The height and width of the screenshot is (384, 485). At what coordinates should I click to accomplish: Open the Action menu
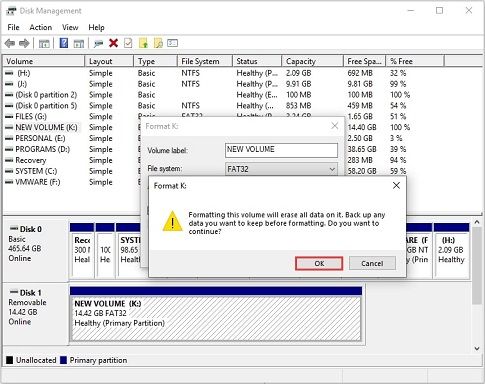pyautogui.click(x=41, y=27)
